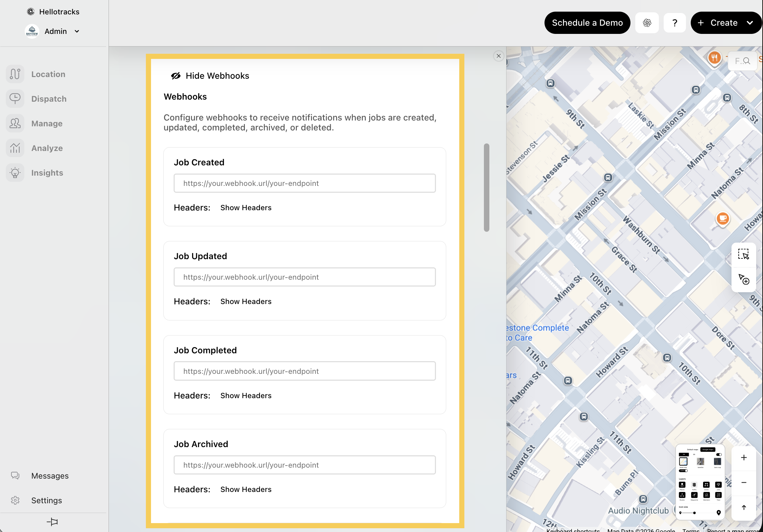Zoom in the map with plus icon
This screenshot has height=532, width=763.
point(743,458)
